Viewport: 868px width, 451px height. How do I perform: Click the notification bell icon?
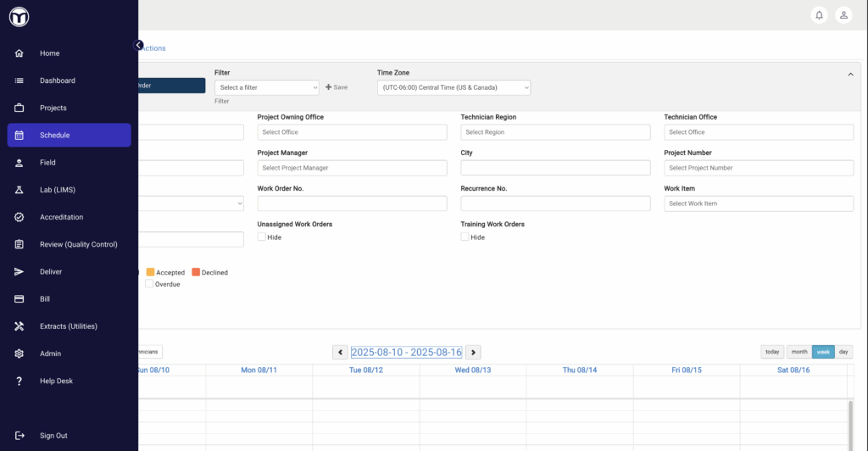[819, 15]
